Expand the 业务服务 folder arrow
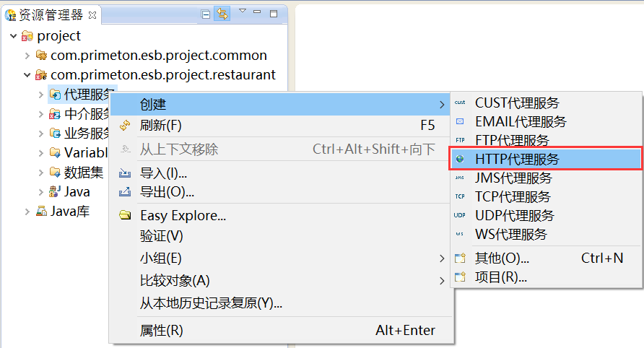This screenshot has height=348, width=644. (x=40, y=134)
